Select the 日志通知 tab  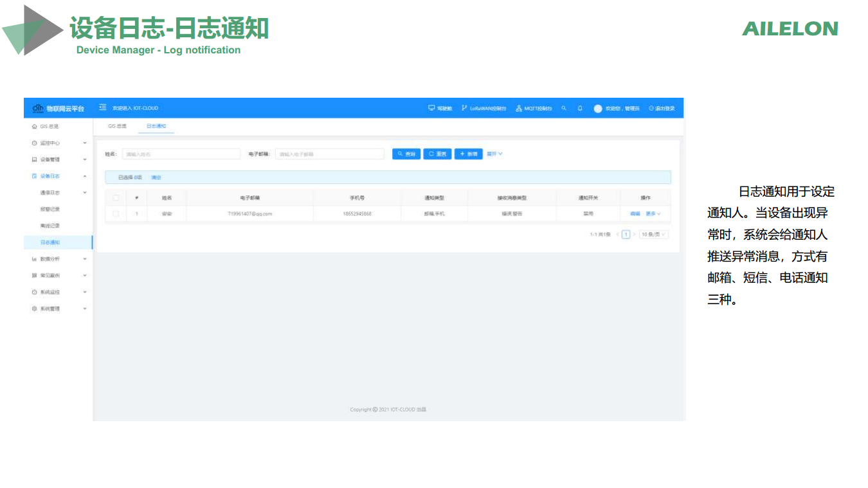click(x=156, y=126)
